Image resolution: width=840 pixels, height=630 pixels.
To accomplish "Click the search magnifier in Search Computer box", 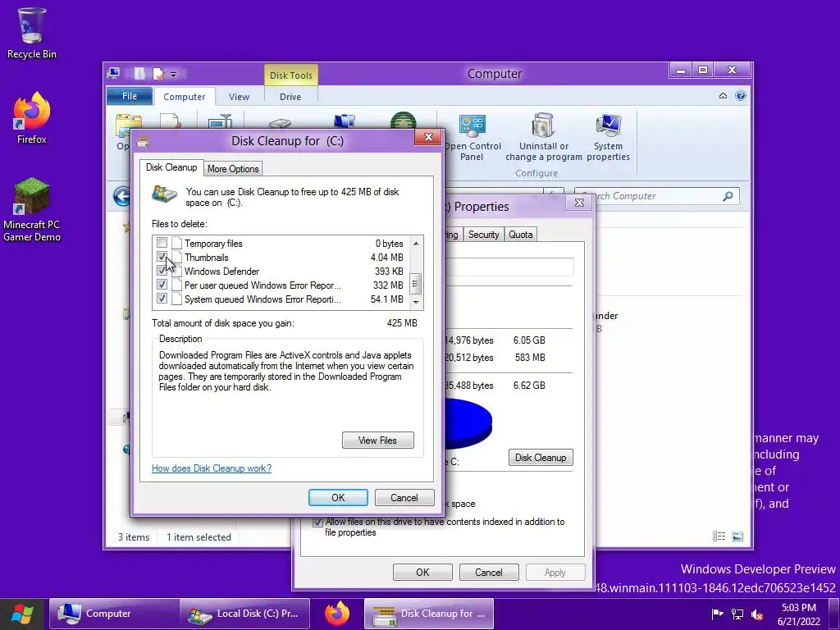I will (728, 196).
